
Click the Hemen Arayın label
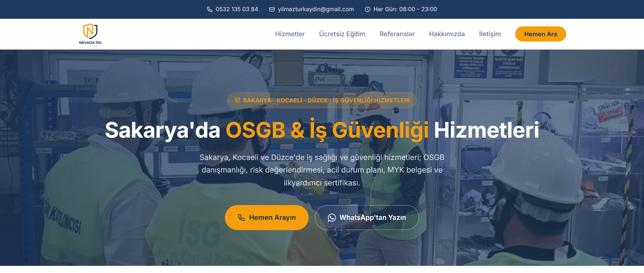[x=272, y=217]
